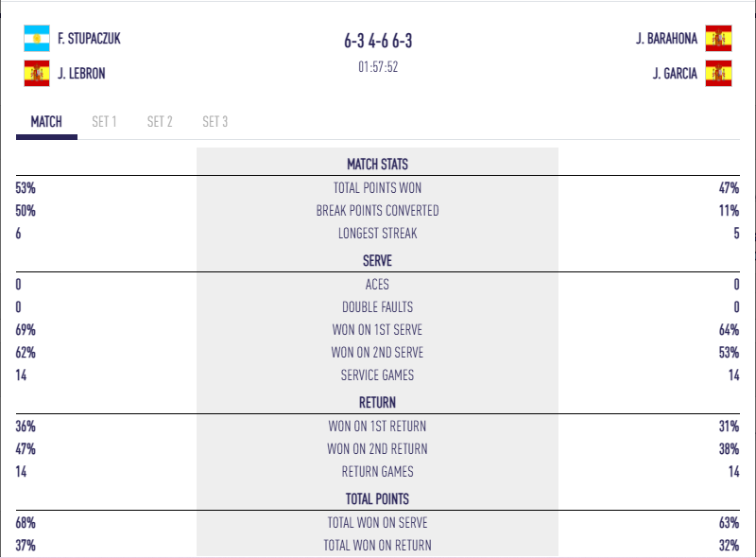Click player name J. Lebron
Viewport: 756px width, 558px height.
coord(79,73)
